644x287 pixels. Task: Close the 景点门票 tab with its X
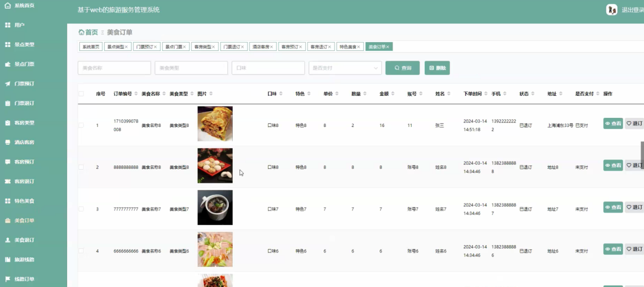(184, 47)
